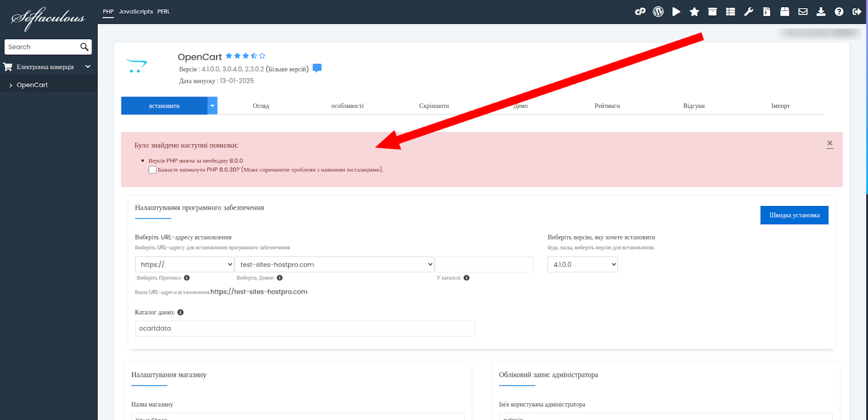Open the task list icon
The height and width of the screenshot is (420, 868).
(731, 11)
